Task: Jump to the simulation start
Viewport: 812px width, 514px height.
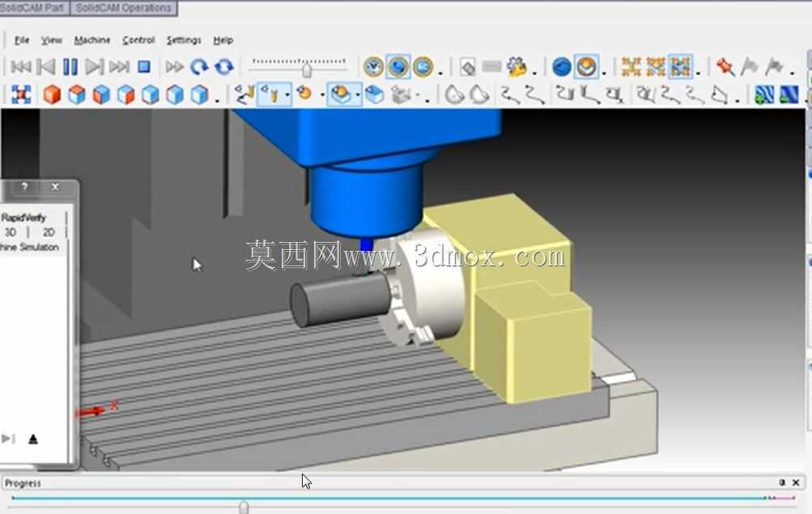Action: (21, 66)
